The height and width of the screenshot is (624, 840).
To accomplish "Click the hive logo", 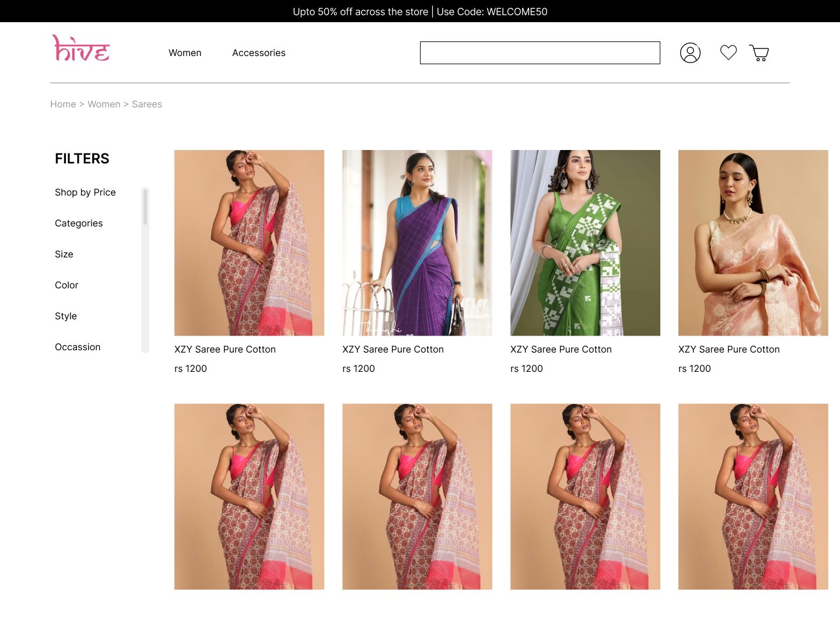I will [80, 48].
